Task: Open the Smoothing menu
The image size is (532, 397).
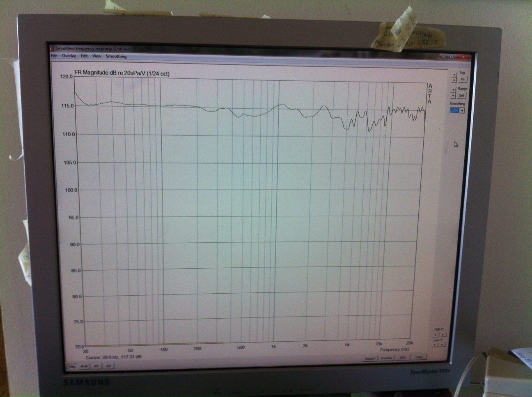Action: 116,57
